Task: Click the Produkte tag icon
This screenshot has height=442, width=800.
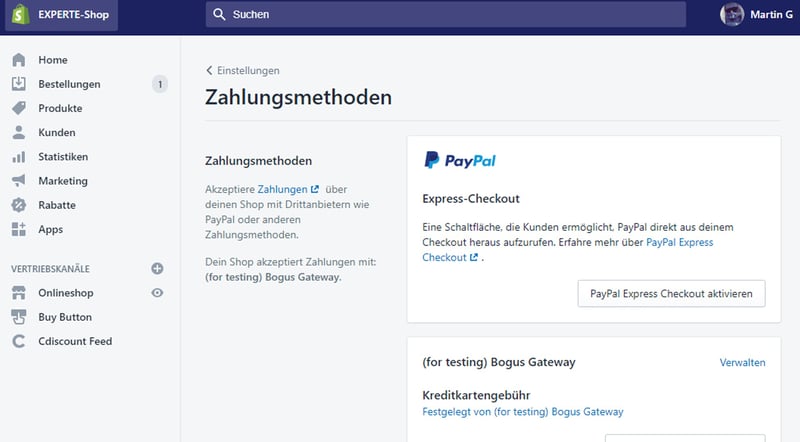Action: 19,108
